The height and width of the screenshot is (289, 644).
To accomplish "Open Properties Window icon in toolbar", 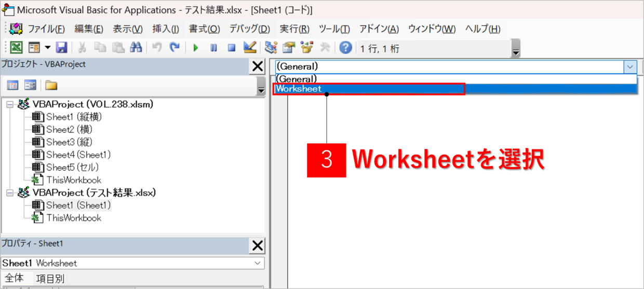I will tap(289, 48).
